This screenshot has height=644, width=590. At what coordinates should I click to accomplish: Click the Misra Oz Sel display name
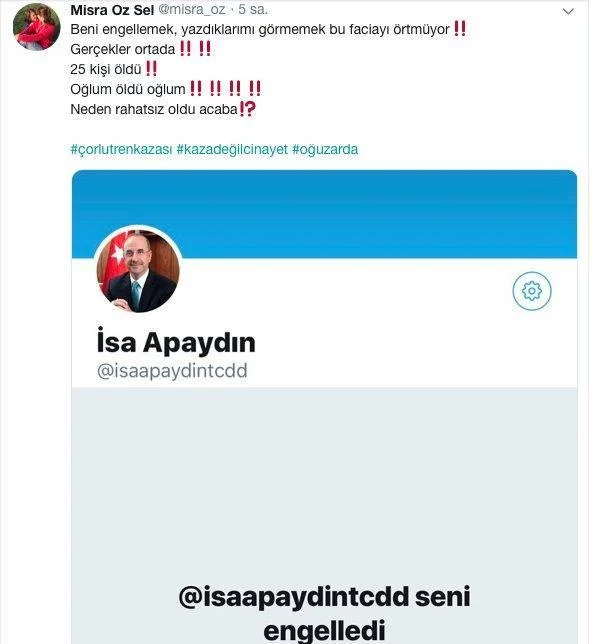(112, 10)
